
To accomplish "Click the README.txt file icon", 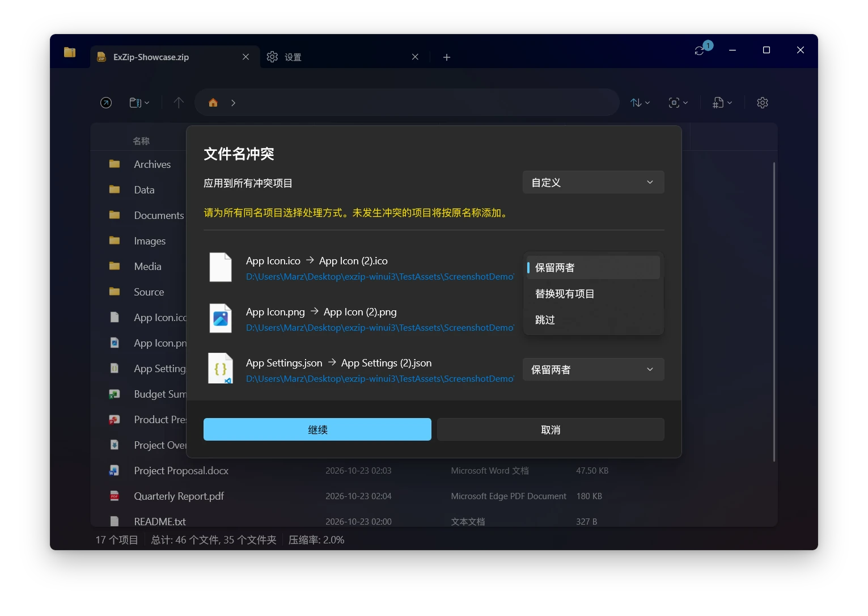I will (115, 521).
